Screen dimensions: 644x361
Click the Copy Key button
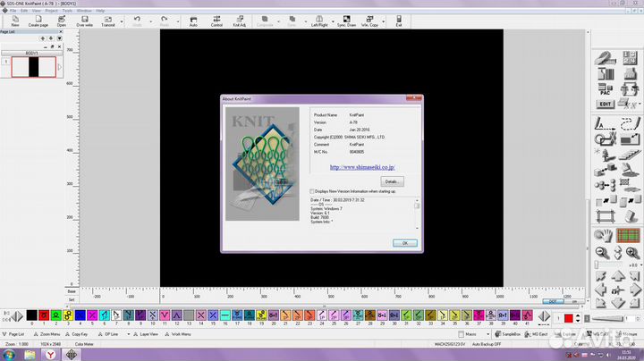pos(77,334)
